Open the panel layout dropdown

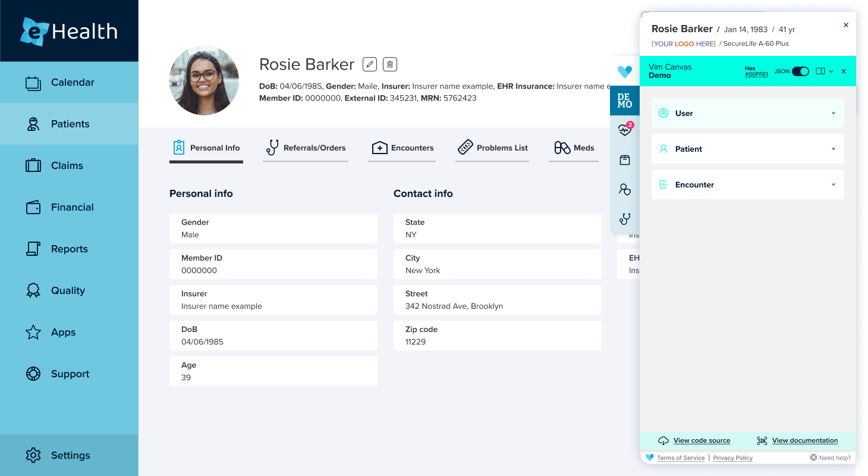pyautogui.click(x=824, y=71)
